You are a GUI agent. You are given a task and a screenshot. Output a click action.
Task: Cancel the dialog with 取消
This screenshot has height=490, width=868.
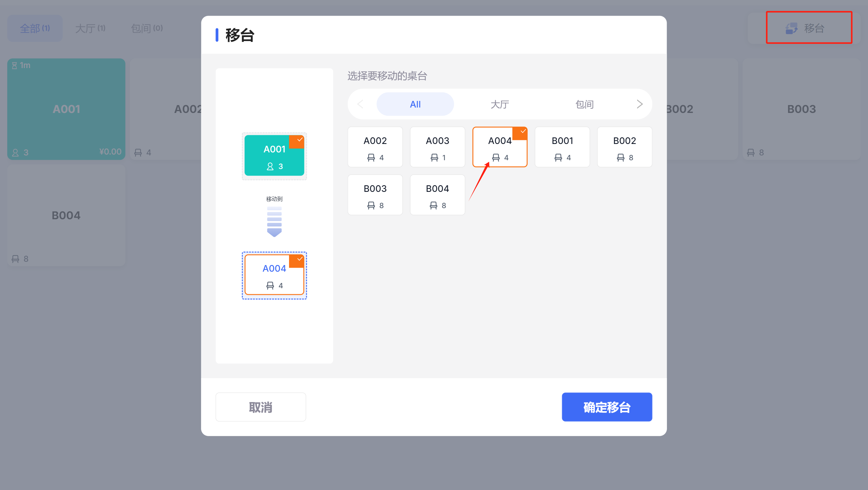point(261,407)
